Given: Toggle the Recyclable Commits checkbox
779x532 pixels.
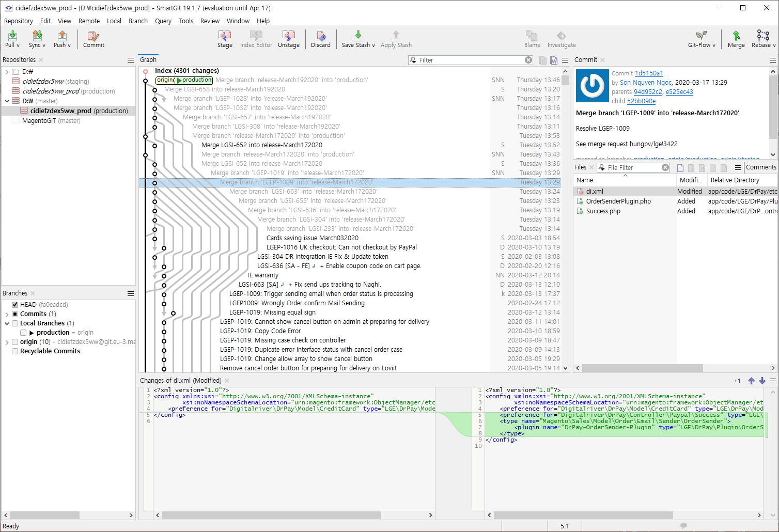Looking at the screenshot, I should (x=15, y=351).
